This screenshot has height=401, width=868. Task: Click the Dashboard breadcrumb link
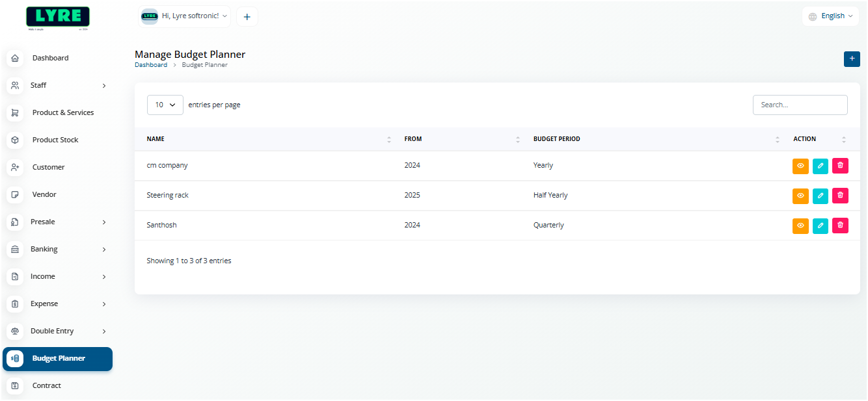tap(151, 65)
